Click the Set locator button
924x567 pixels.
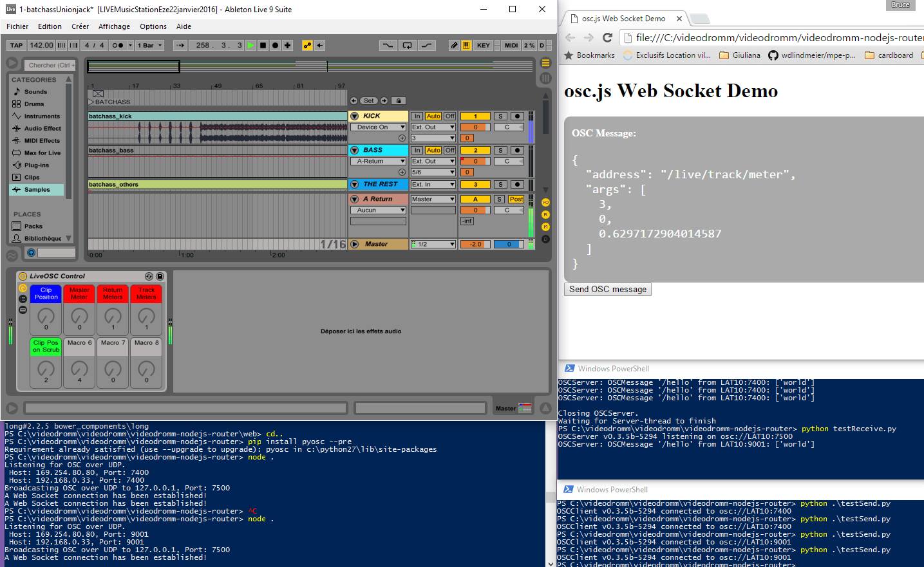[368, 100]
